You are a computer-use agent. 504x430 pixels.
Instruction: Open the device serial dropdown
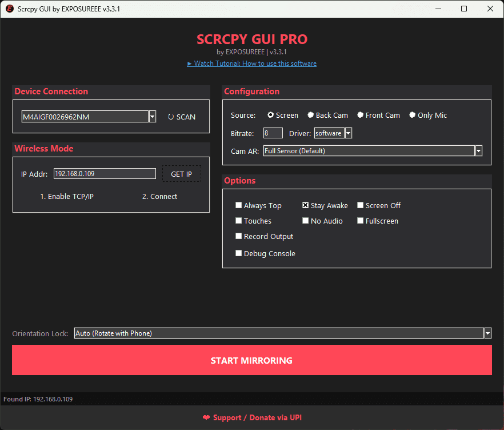coord(153,117)
